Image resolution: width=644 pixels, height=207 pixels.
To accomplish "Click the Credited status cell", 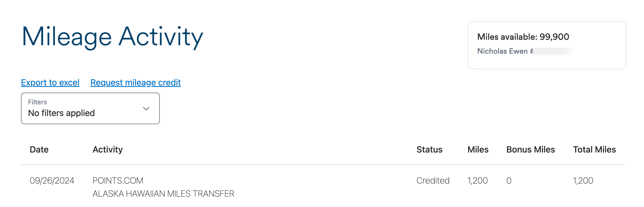I will click(x=433, y=181).
